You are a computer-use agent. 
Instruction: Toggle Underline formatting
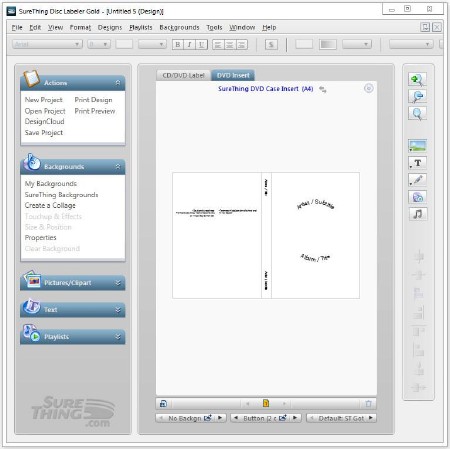click(201, 44)
